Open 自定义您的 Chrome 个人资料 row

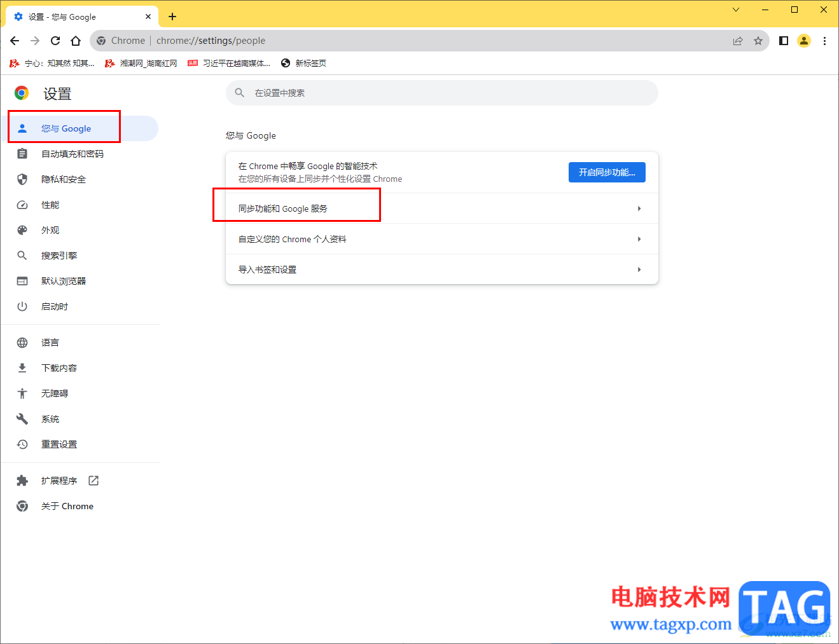pos(442,239)
